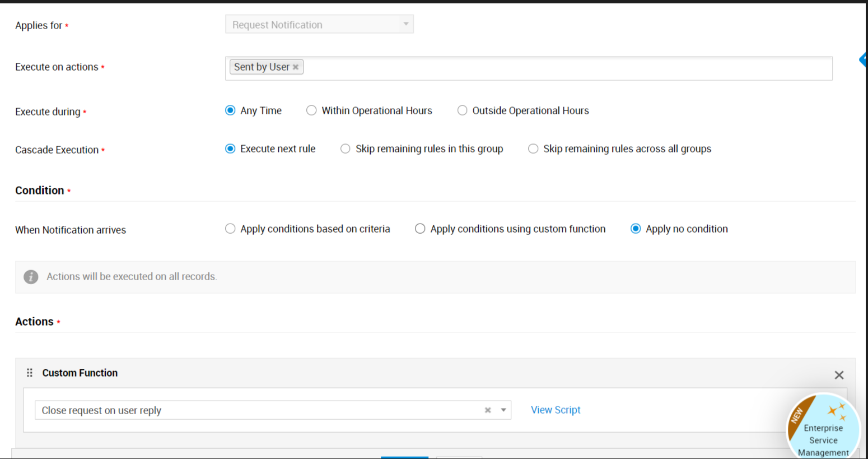Click inside the Execute on actions field
Image resolution: width=868 pixels, height=459 pixels.
click(560, 68)
